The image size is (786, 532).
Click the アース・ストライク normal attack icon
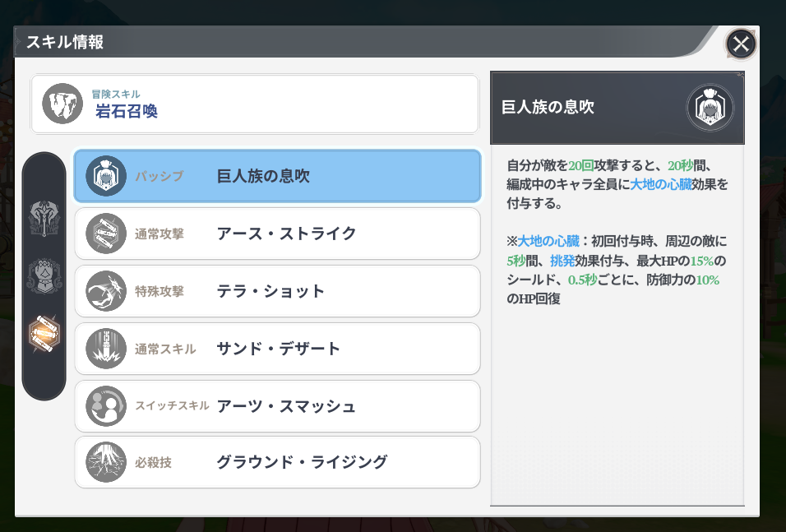point(106,234)
